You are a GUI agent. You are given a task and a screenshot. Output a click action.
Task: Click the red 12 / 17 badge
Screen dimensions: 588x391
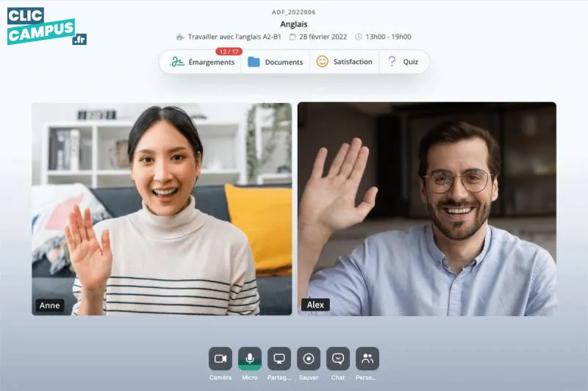coord(229,51)
